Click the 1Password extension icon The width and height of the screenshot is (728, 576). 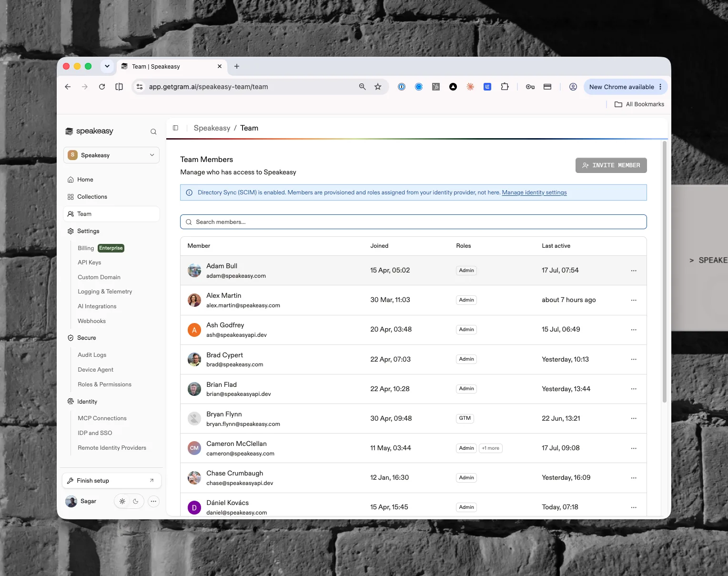coord(402,87)
